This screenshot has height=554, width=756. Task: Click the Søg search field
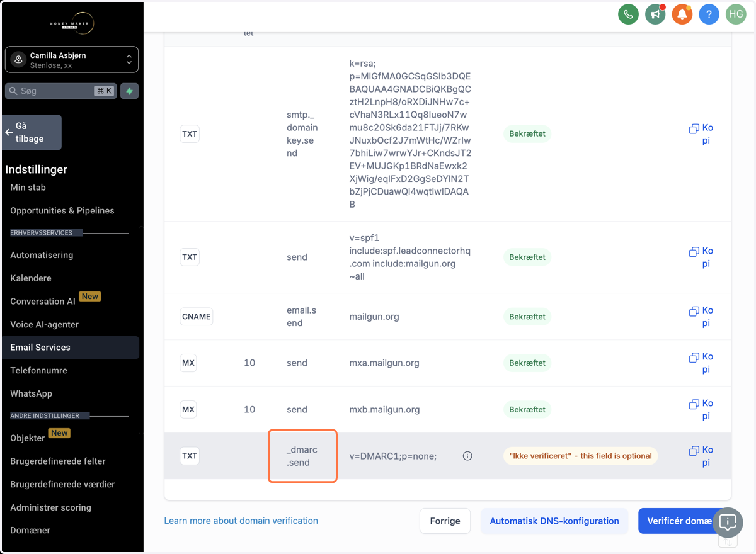60,91
